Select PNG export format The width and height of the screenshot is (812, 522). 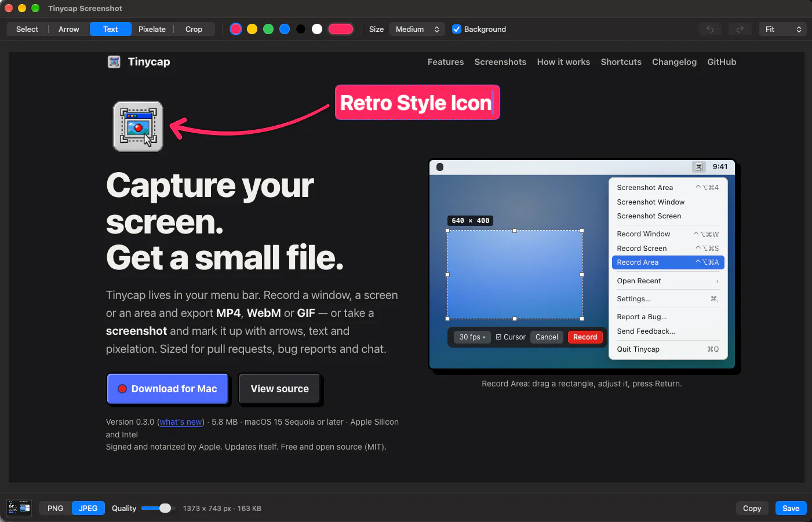[x=56, y=508]
